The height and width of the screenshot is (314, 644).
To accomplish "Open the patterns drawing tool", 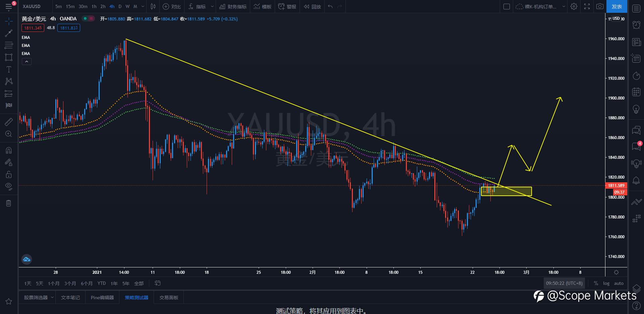I will (9, 81).
